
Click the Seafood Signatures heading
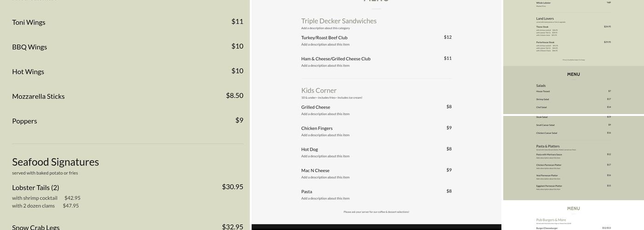(x=55, y=162)
